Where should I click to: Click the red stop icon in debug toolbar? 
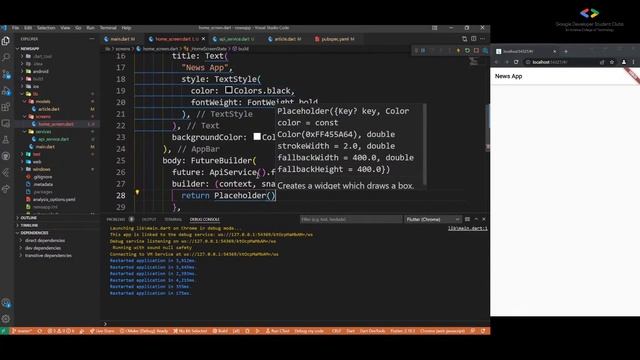click(x=476, y=51)
